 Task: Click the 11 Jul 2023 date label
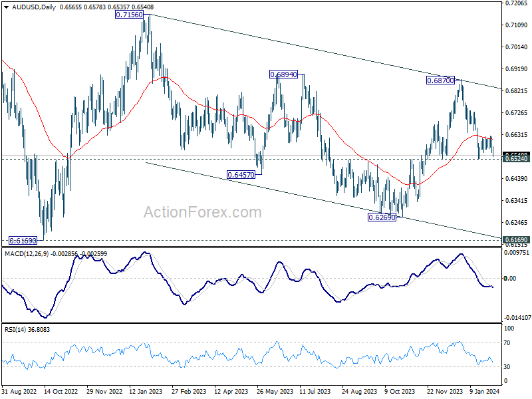tap(315, 391)
